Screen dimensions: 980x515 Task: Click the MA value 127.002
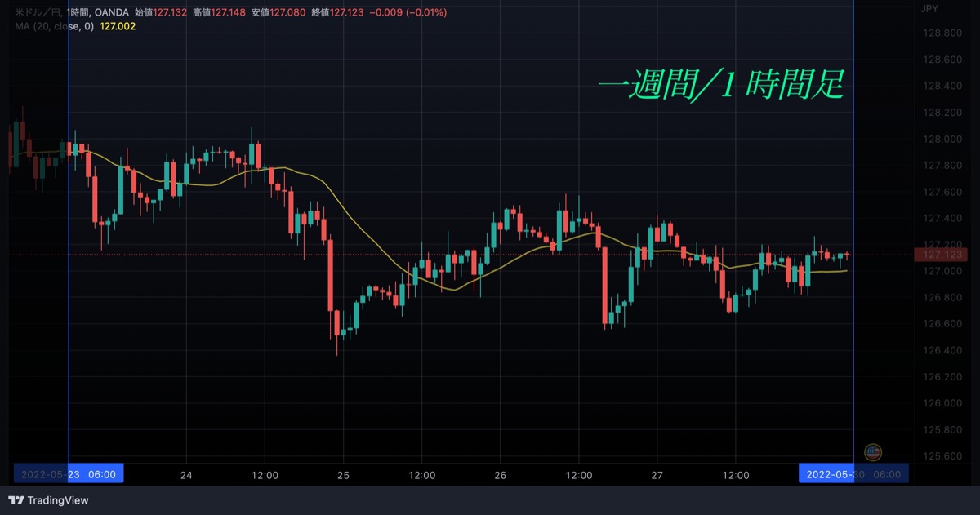[118, 26]
